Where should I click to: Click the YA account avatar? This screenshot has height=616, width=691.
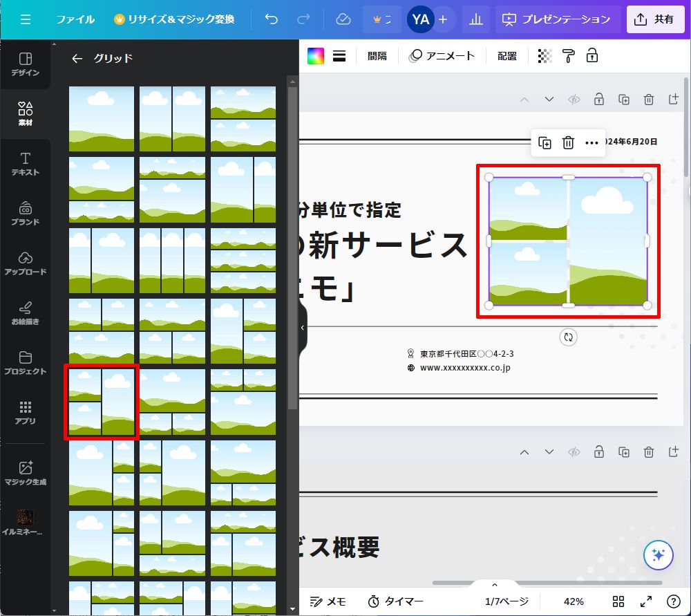[x=420, y=19]
